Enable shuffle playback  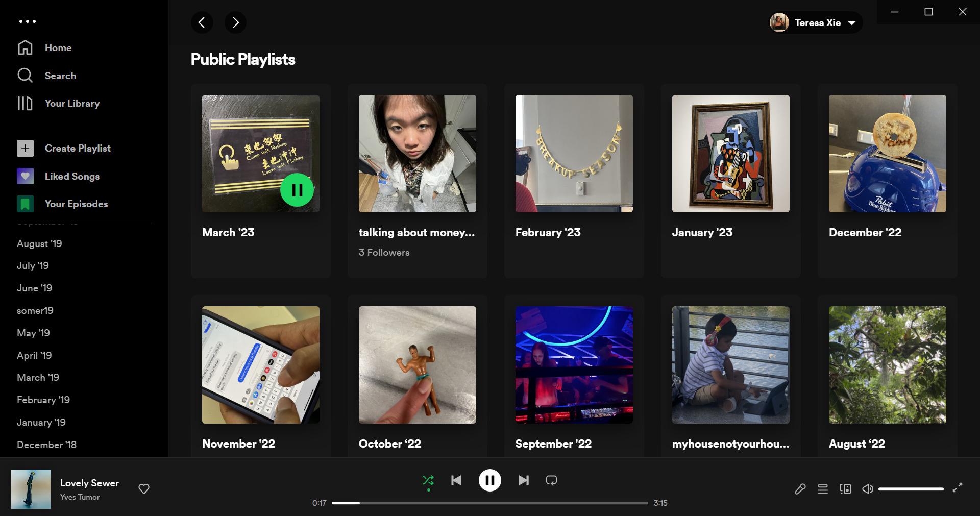click(428, 480)
